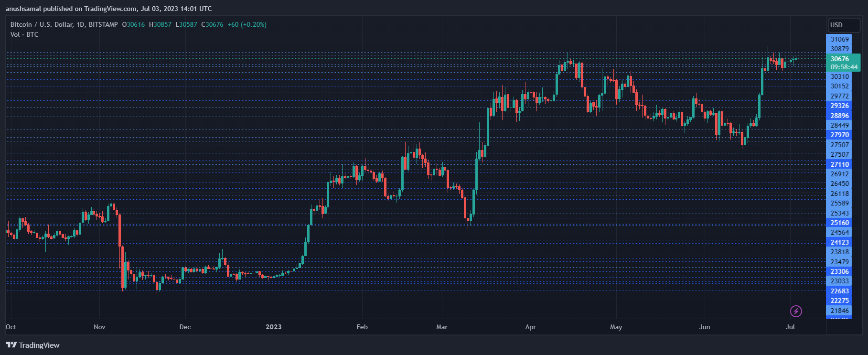Click the current price label 30676
This screenshot has height=355, width=868.
(839, 59)
